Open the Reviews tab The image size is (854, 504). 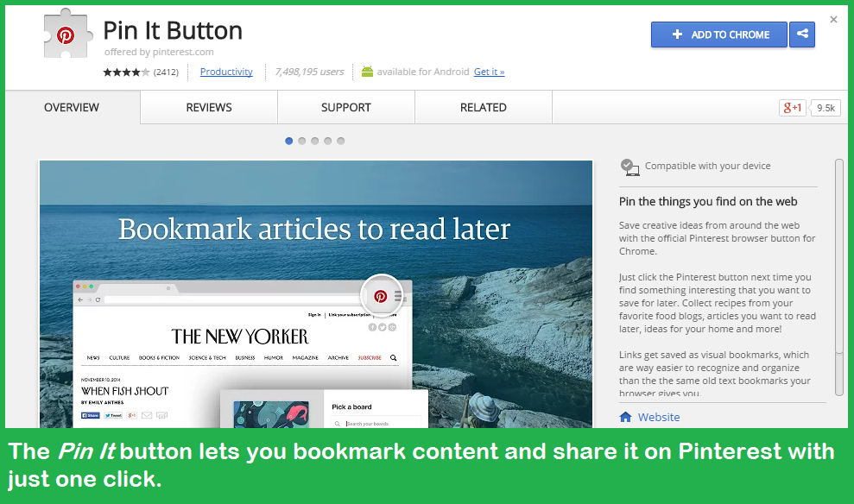coord(209,108)
